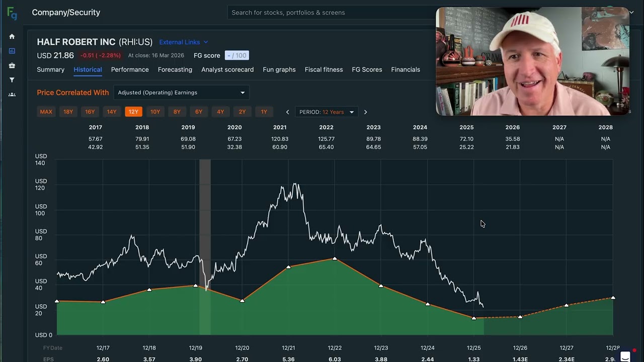The image size is (644, 362).
Task: Click the 12/19 earnings data point
Action: coord(196,286)
